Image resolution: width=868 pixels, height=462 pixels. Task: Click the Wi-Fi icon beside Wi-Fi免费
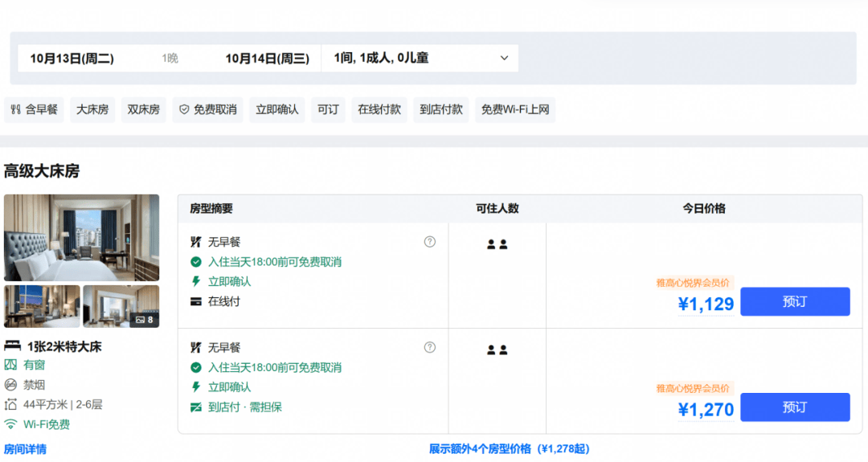10,424
